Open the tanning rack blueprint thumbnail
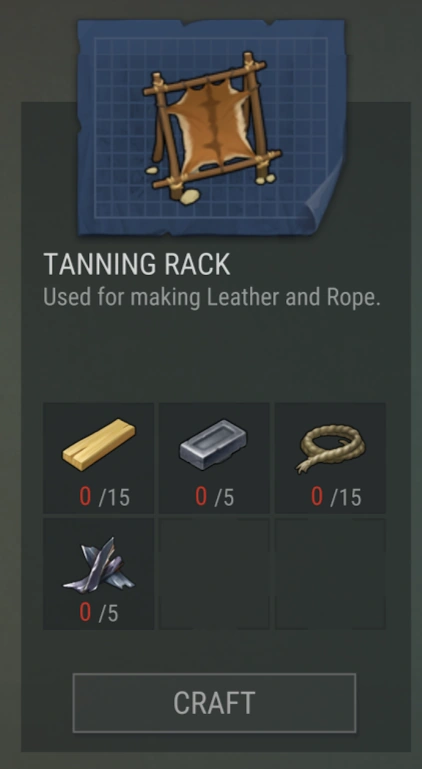Image resolution: width=422 pixels, height=769 pixels. 211,128
